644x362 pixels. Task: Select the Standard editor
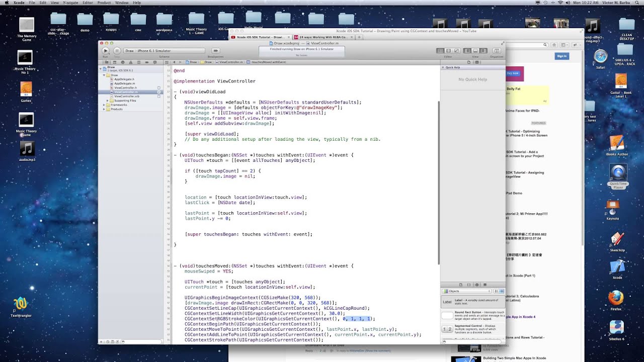440,51
